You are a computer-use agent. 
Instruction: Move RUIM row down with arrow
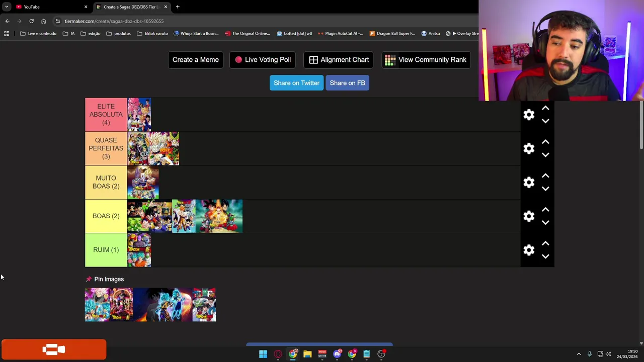[x=545, y=256]
